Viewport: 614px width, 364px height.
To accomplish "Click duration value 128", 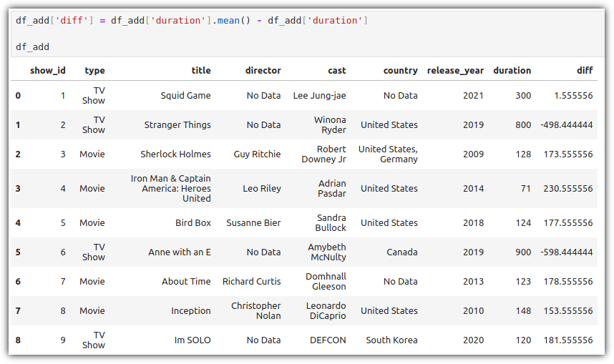I will (523, 154).
